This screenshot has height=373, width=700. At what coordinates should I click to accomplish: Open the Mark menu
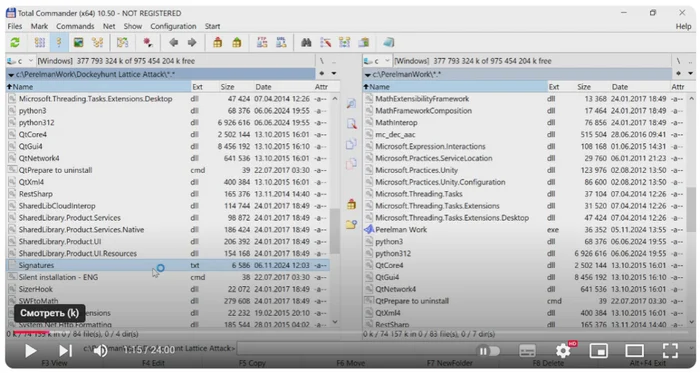[x=39, y=26]
